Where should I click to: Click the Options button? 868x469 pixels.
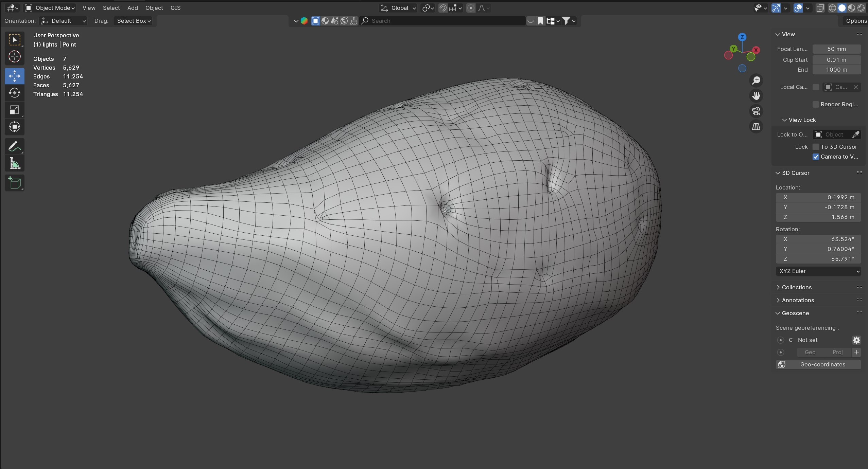tap(856, 21)
